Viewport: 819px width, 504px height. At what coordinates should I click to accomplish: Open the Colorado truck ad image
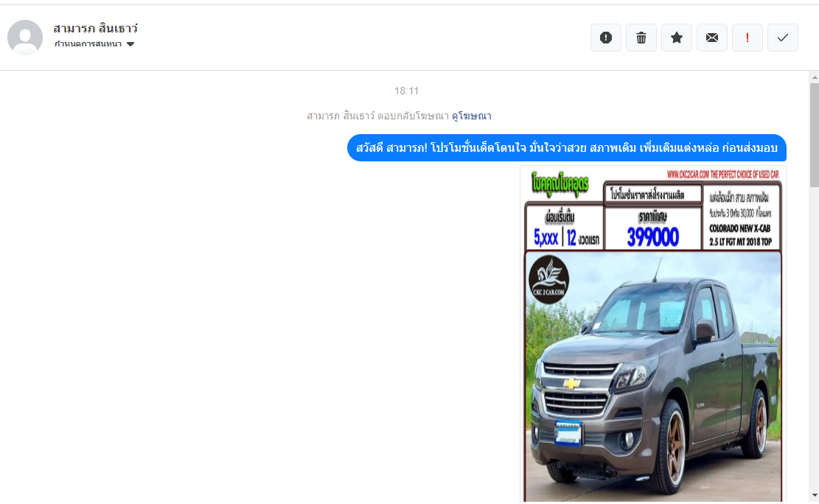653,334
